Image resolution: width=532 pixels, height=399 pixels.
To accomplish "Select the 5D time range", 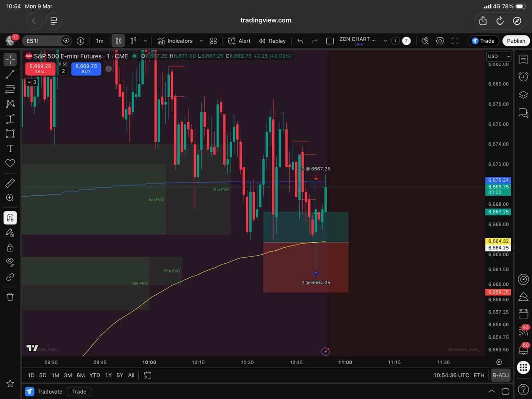I will pyautogui.click(x=43, y=375).
